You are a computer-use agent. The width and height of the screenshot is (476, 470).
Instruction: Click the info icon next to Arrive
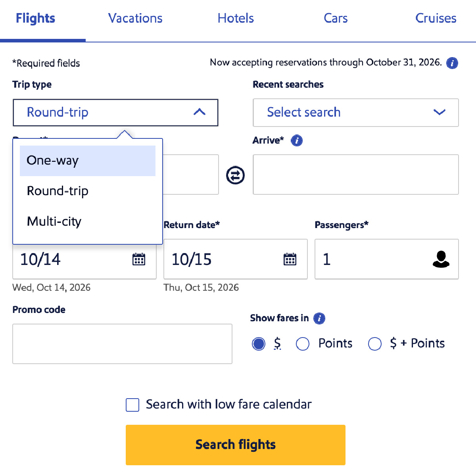(297, 140)
